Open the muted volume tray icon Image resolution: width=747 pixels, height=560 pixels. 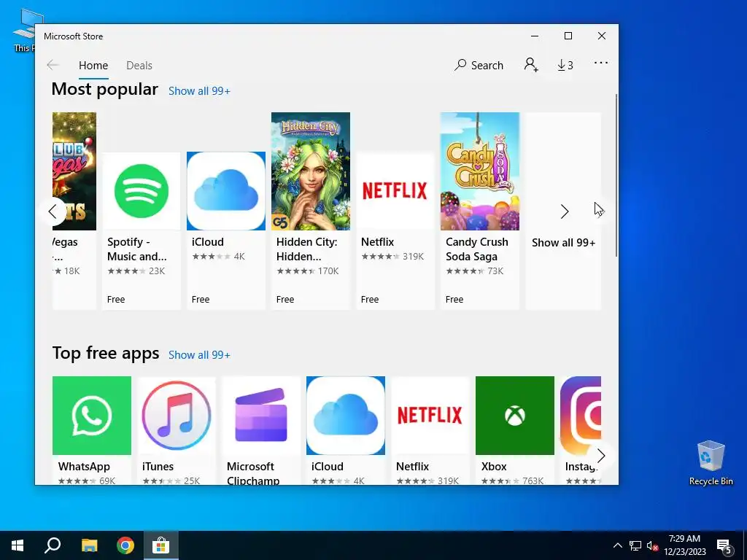click(652, 545)
